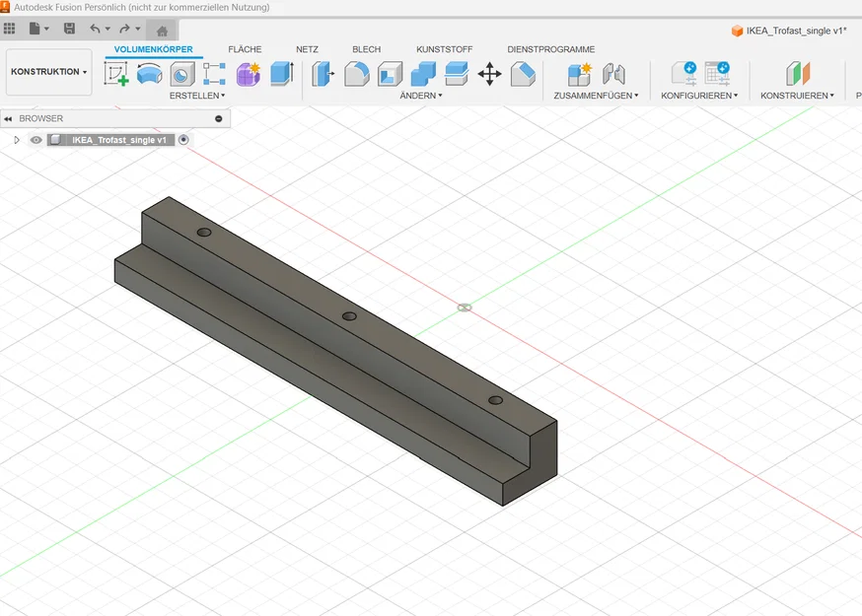
Task: Redo the last undone action
Action: 125,29
